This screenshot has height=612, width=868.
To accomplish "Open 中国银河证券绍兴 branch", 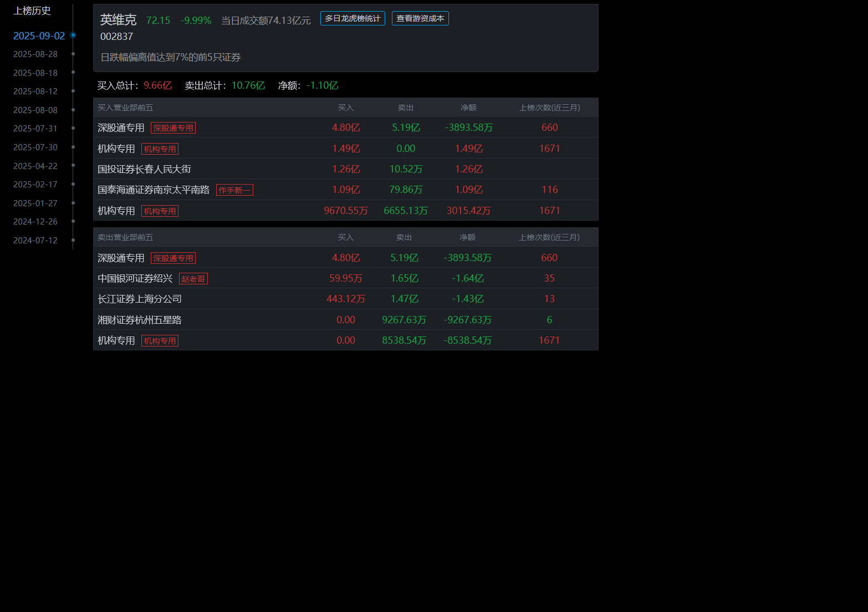I will pos(135,278).
